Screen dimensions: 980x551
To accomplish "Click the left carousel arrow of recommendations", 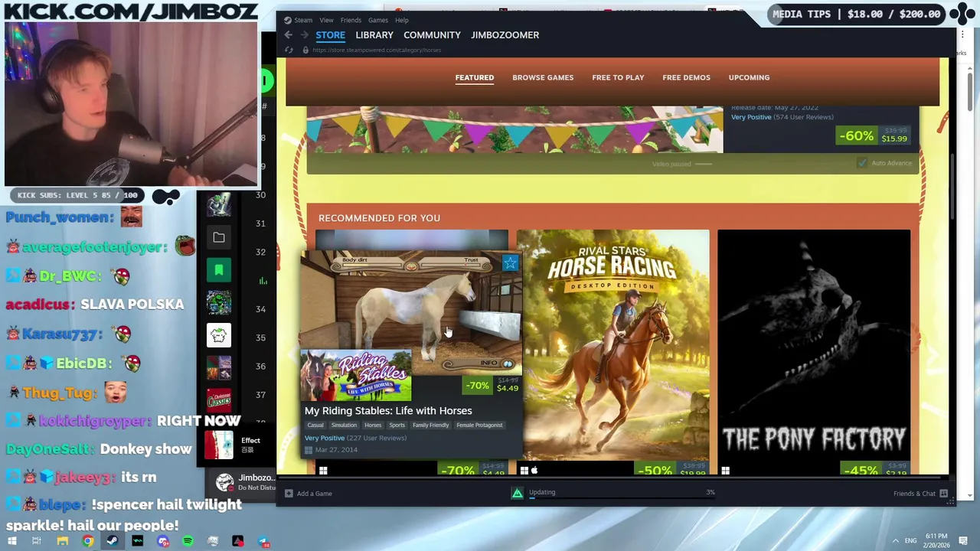I will (292, 354).
